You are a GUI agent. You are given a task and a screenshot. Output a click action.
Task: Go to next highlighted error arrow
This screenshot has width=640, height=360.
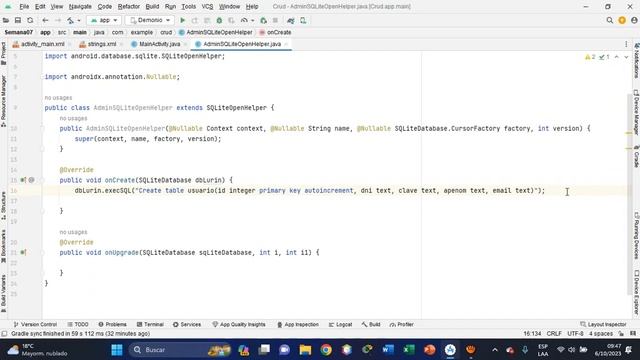pyautogui.click(x=626, y=57)
